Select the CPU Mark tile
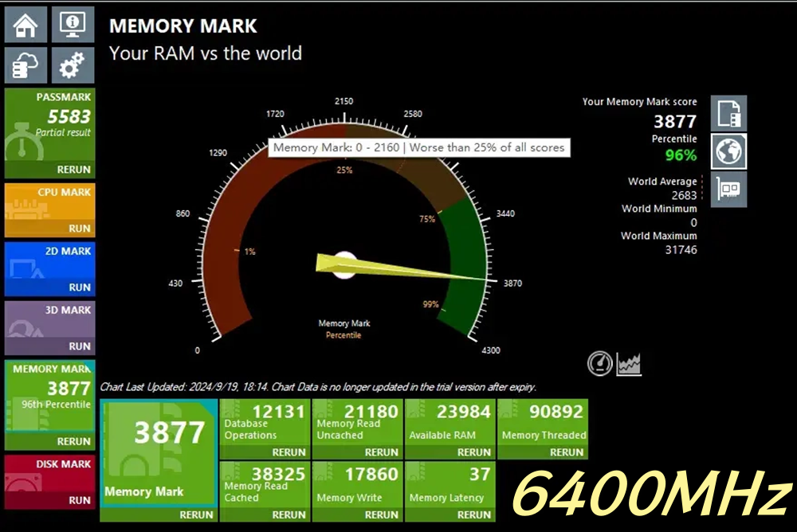This screenshot has height=532, width=797. [49, 210]
